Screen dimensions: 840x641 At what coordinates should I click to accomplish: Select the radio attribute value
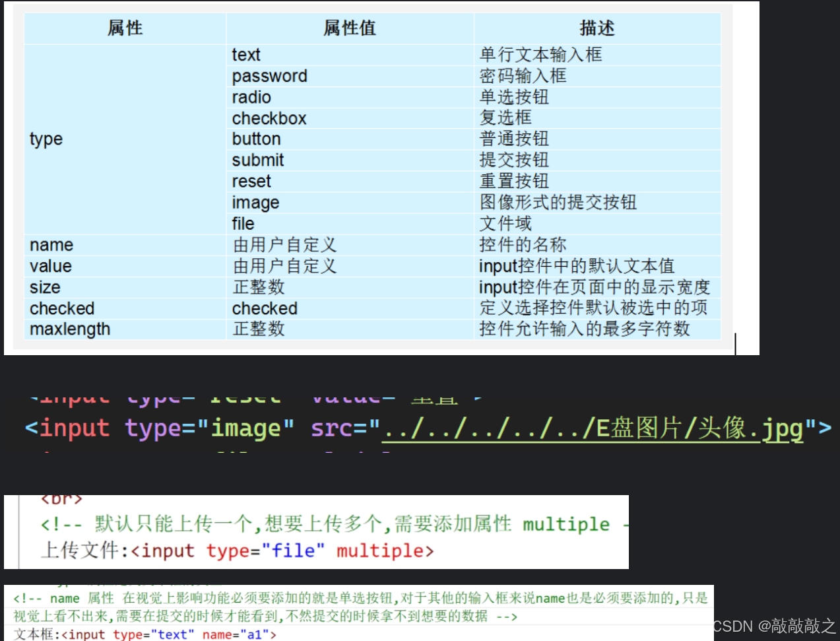(251, 97)
